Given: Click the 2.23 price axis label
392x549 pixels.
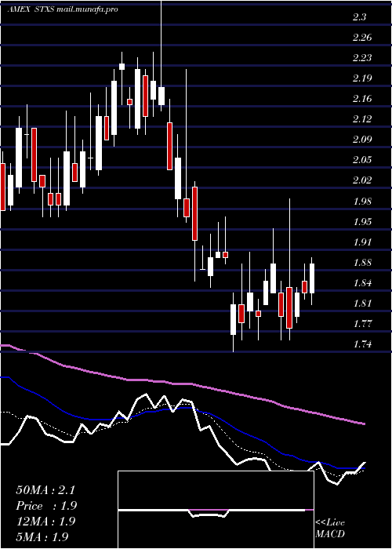Looking at the screenshot, I should tap(362, 57).
